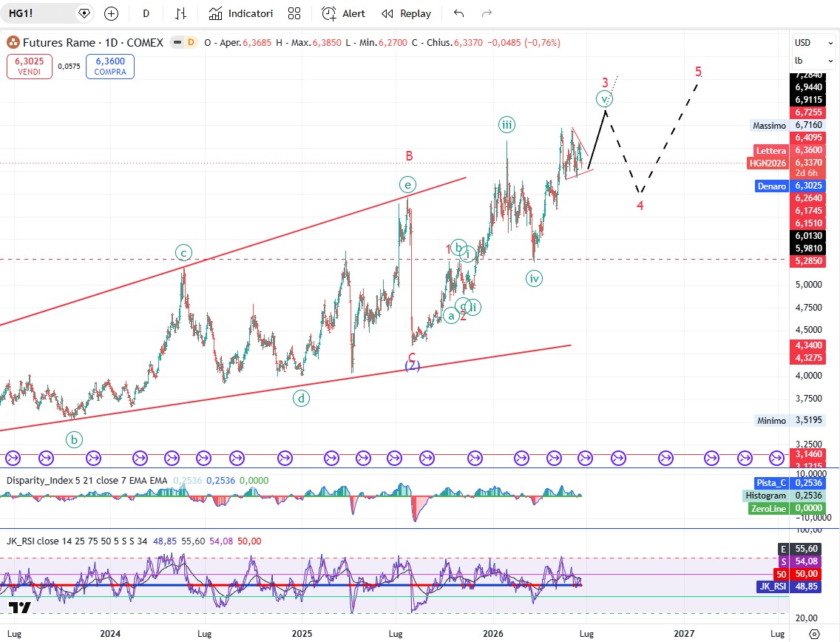Click the Lettera 6,3600 ask label

pos(790,150)
